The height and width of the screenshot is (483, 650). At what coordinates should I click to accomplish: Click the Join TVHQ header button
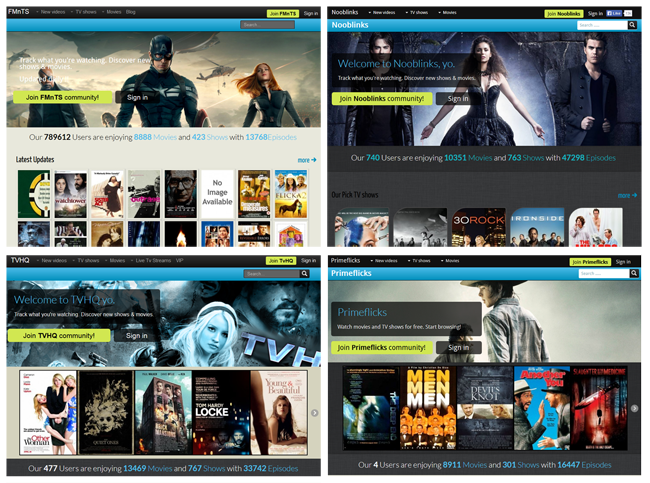coord(281,261)
